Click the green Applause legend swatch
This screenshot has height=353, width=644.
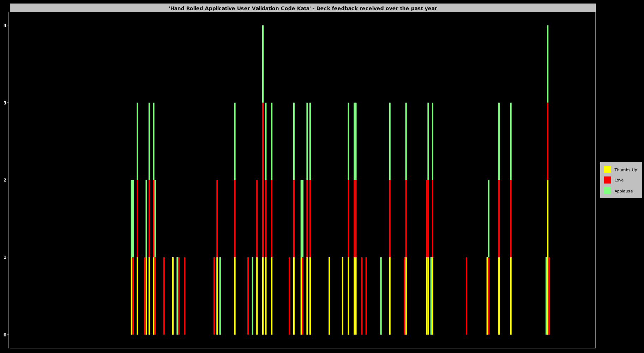pyautogui.click(x=607, y=191)
